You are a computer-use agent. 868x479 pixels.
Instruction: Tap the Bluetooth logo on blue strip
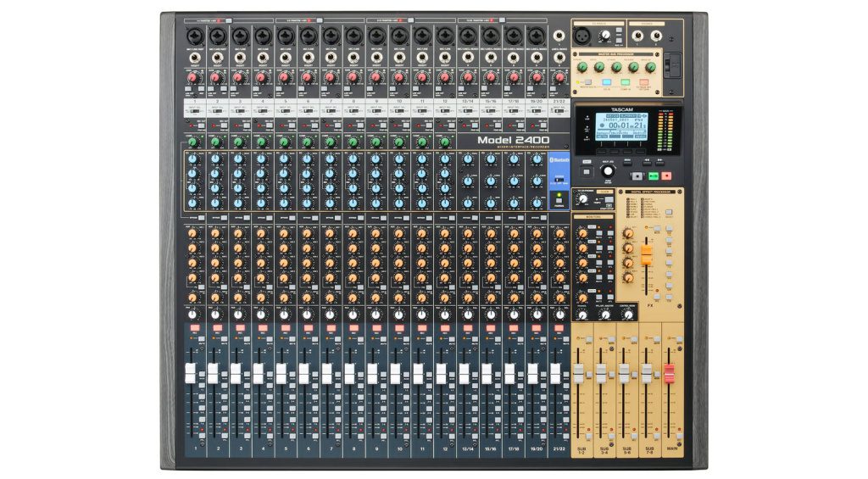[559, 160]
